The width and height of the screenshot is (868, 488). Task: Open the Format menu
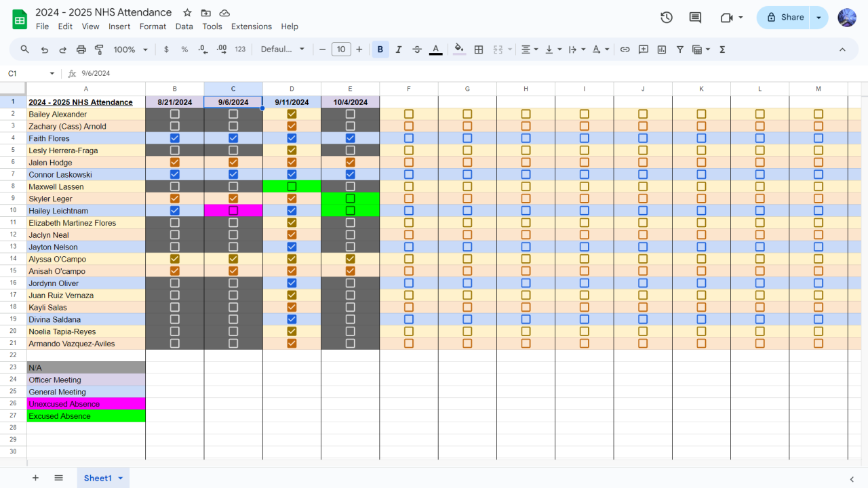click(153, 26)
